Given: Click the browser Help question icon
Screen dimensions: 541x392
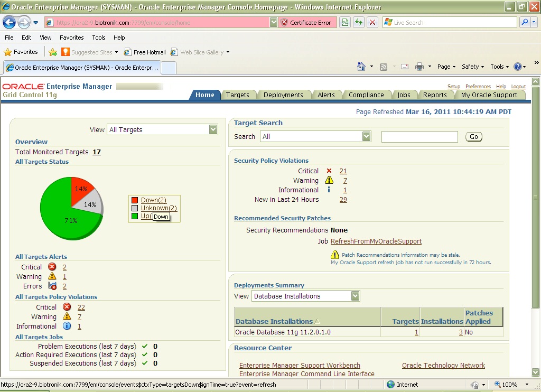Looking at the screenshot, I should (x=518, y=67).
